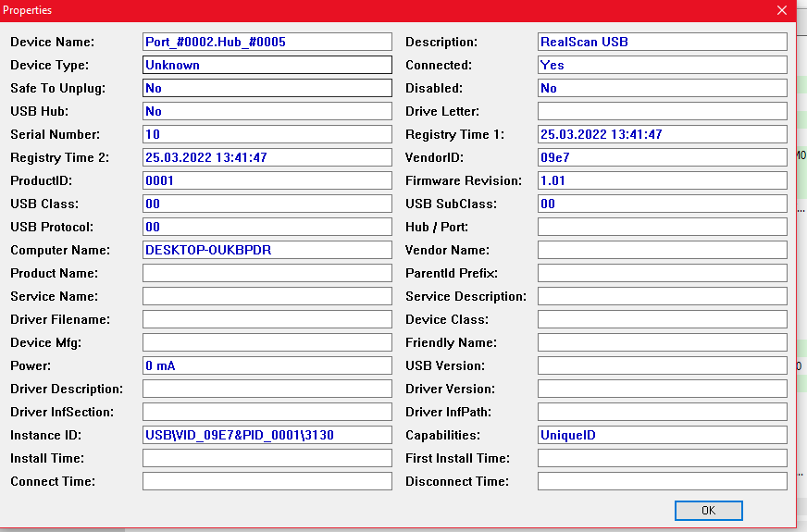Viewport: 807px width, 532px height.
Task: Select the Description field RealScan USB
Action: 663,42
